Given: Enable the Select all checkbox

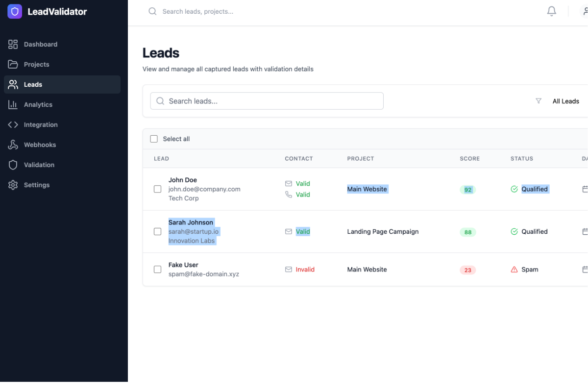Looking at the screenshot, I should (154, 139).
